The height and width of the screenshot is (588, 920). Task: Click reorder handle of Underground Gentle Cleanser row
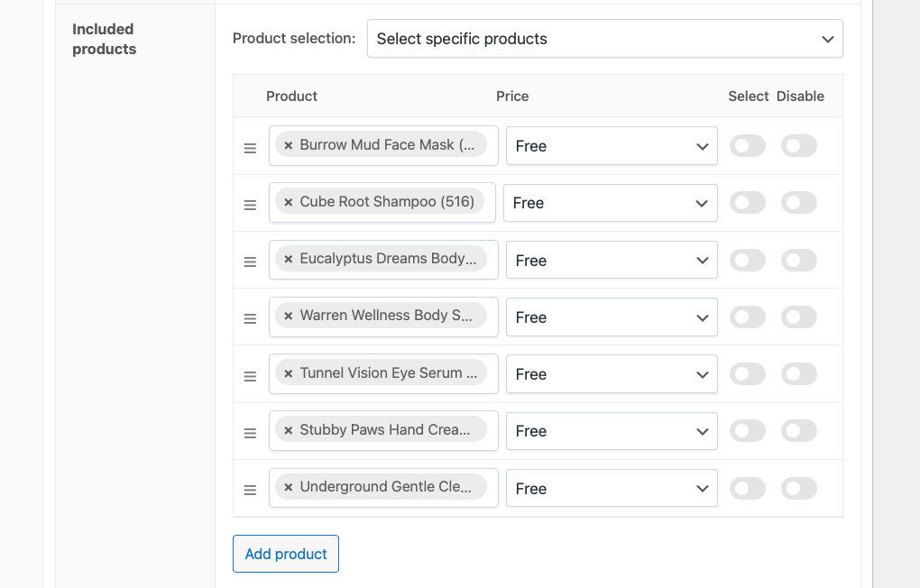(250, 490)
